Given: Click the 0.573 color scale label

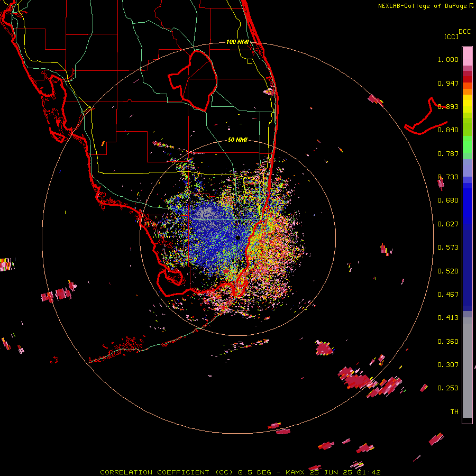Looking at the screenshot, I should (448, 248).
